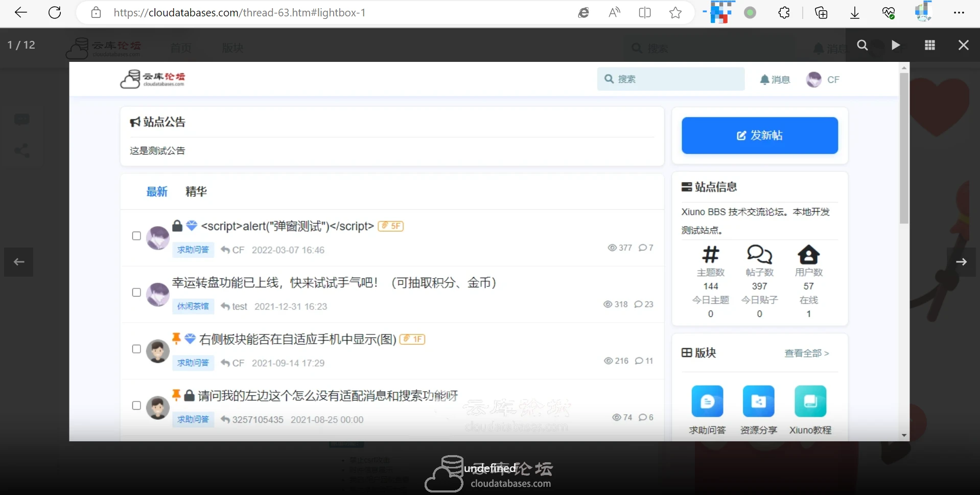980x495 pixels.
Task: Click the 主题数 hash icon
Action: [711, 254]
